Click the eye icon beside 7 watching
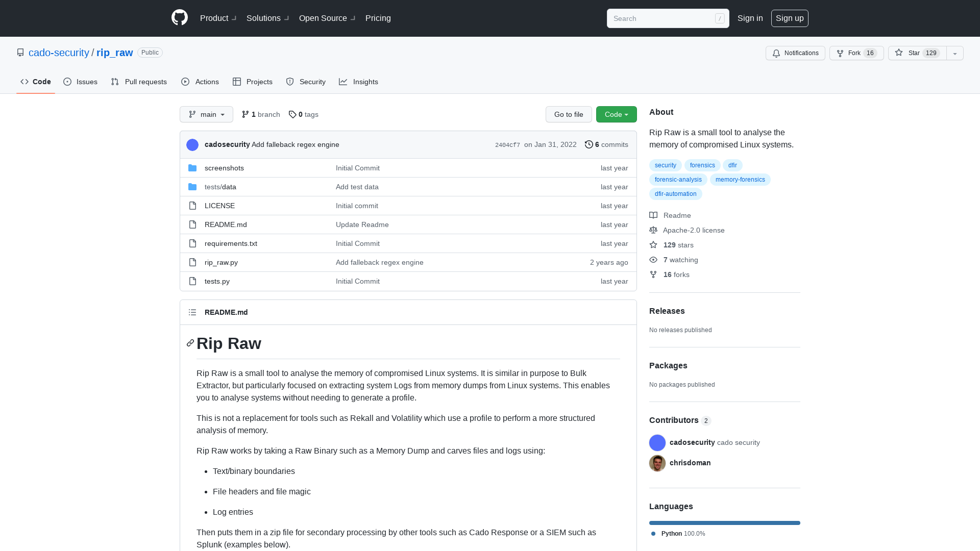Image resolution: width=980 pixels, height=551 pixels. coord(653,260)
